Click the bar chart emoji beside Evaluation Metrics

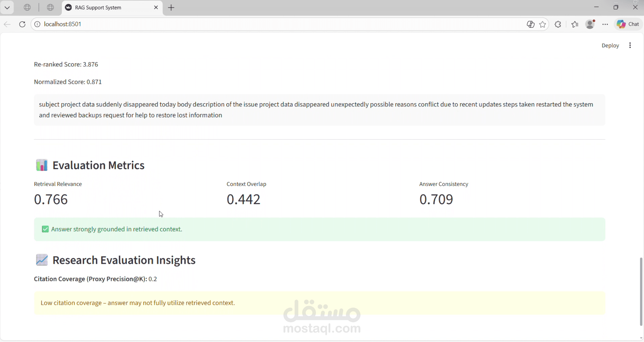42,165
